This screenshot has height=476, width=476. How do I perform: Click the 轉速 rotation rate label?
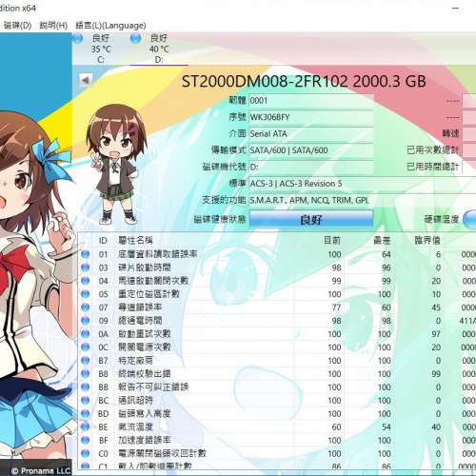450,133
